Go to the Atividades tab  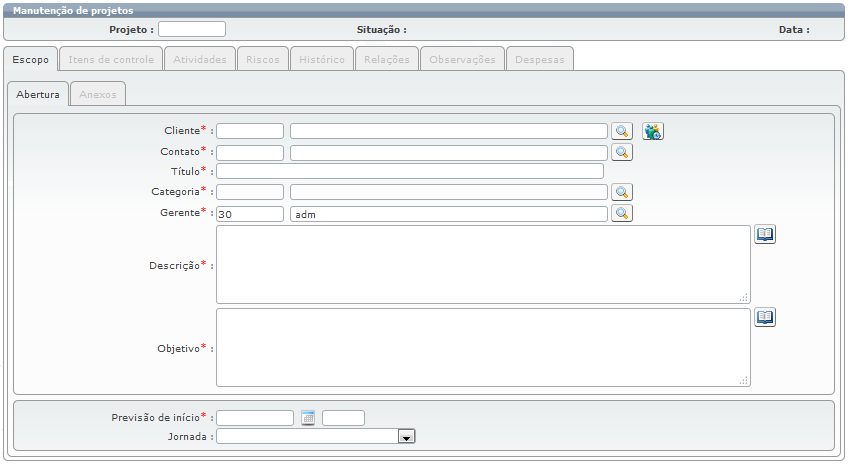(200, 60)
